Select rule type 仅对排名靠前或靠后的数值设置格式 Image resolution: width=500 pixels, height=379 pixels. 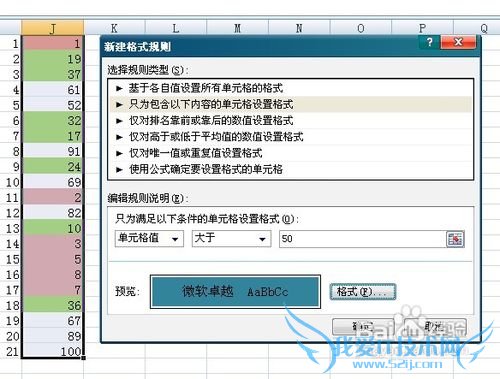click(x=290, y=121)
